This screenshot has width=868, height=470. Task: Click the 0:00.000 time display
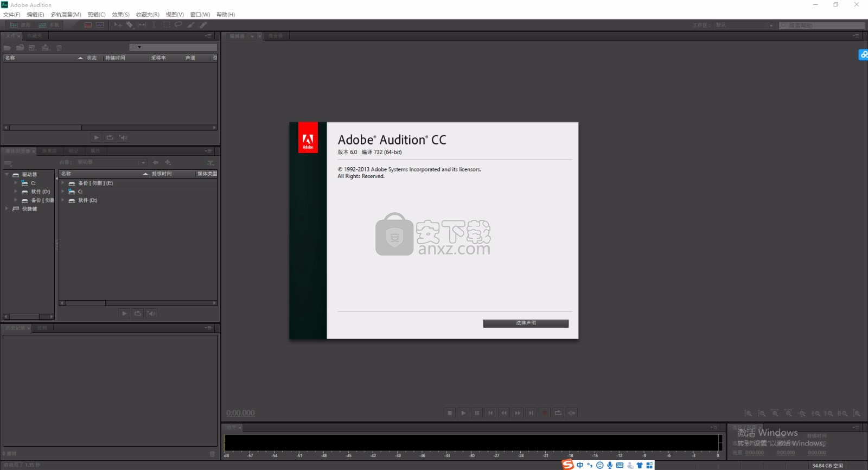(x=240, y=413)
